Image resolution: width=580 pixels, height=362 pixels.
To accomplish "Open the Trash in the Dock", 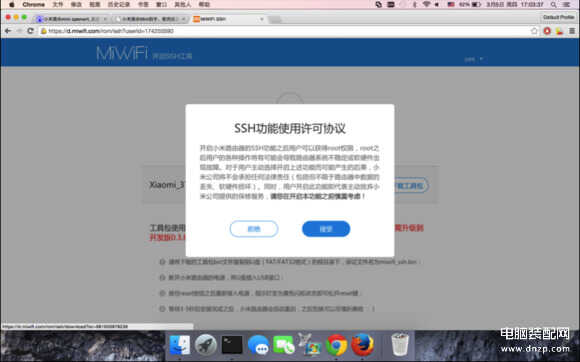I will point(400,345).
